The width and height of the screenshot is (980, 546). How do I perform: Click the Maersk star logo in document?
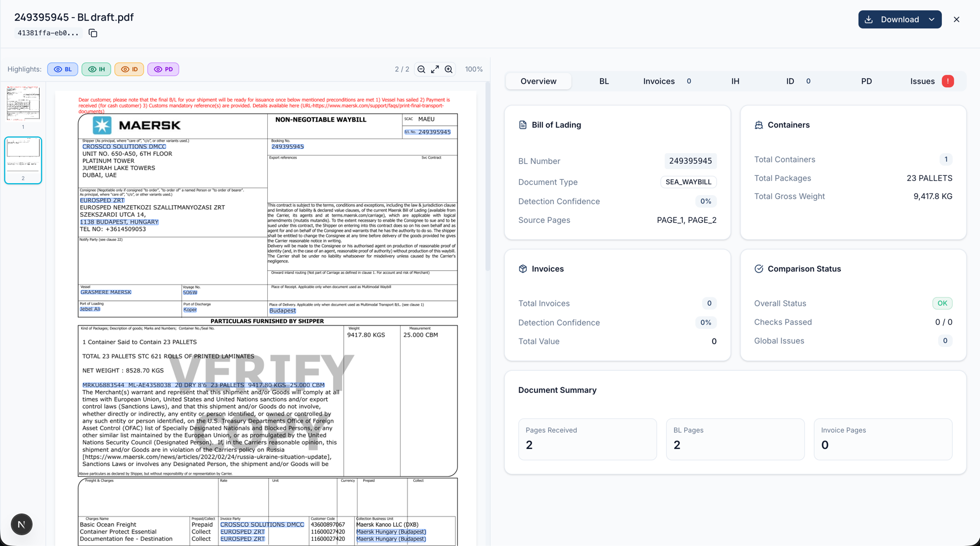coord(102,125)
